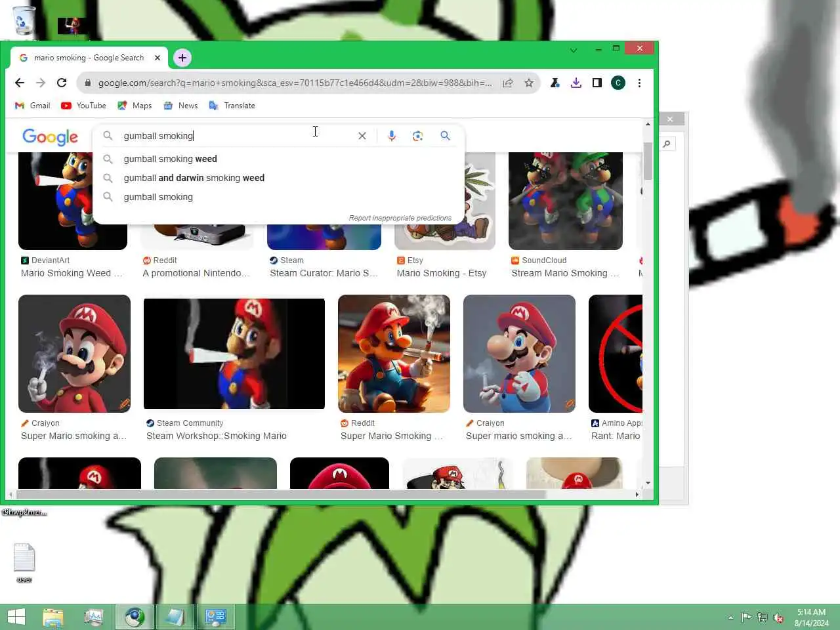Screen dimensions: 840x630
Task: Submit search with magnifier button
Action: coord(445,136)
